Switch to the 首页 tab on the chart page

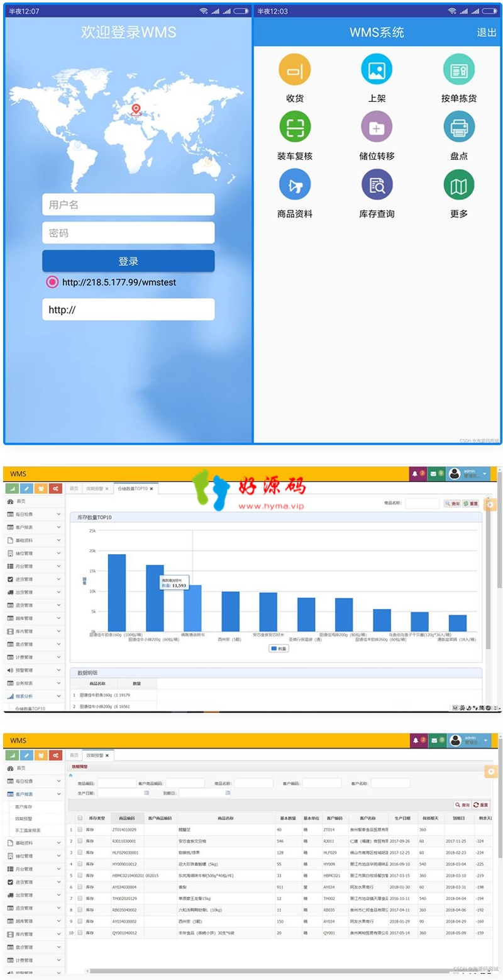tap(74, 488)
